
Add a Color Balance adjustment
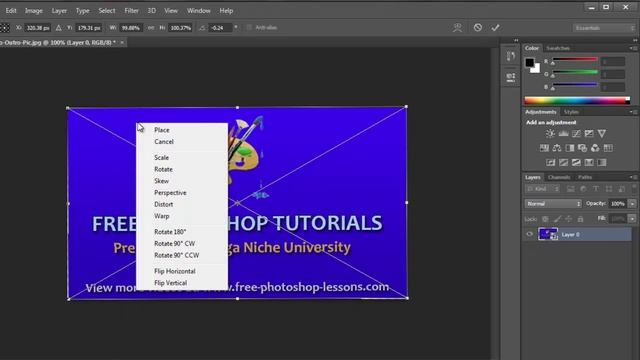click(x=557, y=148)
